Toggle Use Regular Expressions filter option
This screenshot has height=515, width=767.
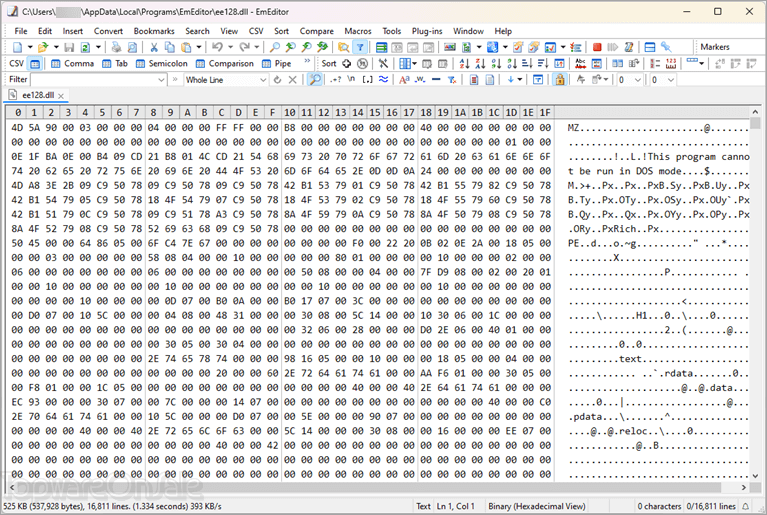point(336,80)
